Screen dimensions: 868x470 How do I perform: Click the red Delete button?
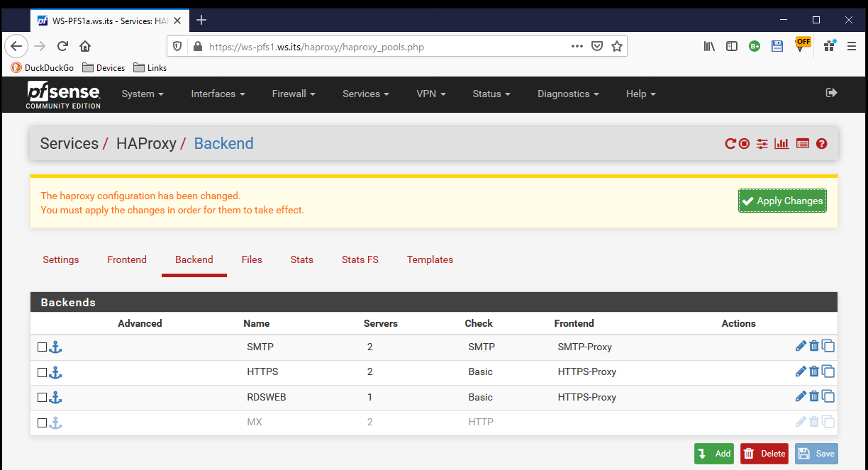coord(764,454)
